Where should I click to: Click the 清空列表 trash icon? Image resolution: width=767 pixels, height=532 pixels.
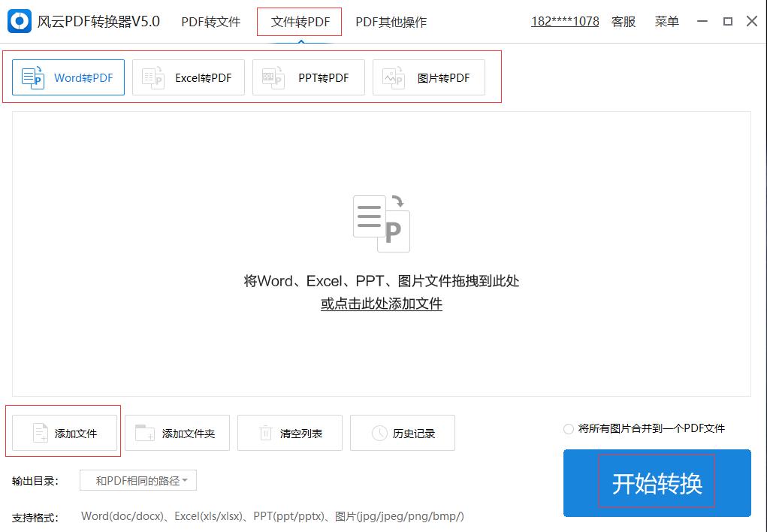[x=267, y=432]
